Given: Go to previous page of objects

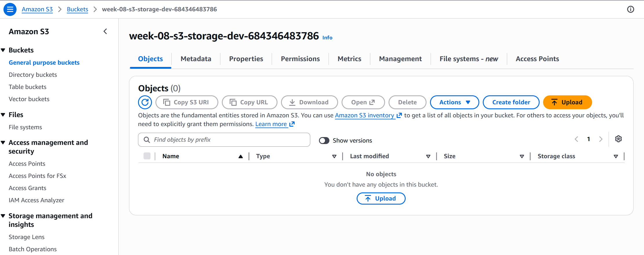Looking at the screenshot, I should point(576,139).
